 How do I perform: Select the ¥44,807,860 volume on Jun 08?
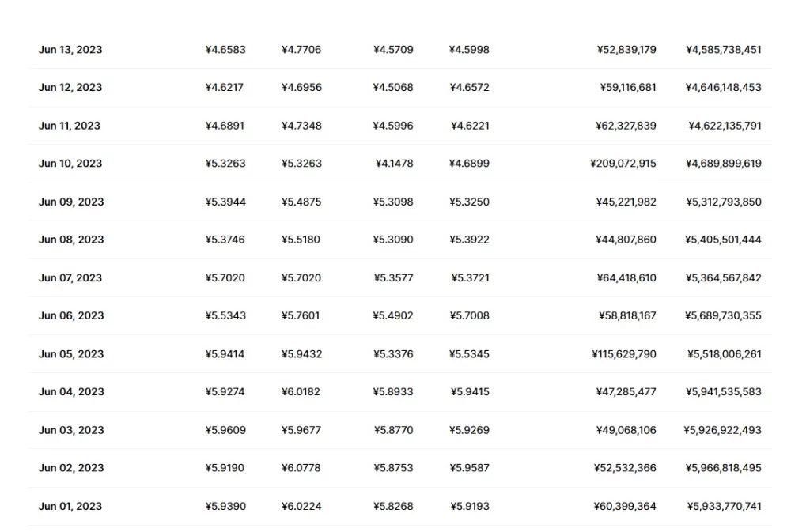[626, 240]
